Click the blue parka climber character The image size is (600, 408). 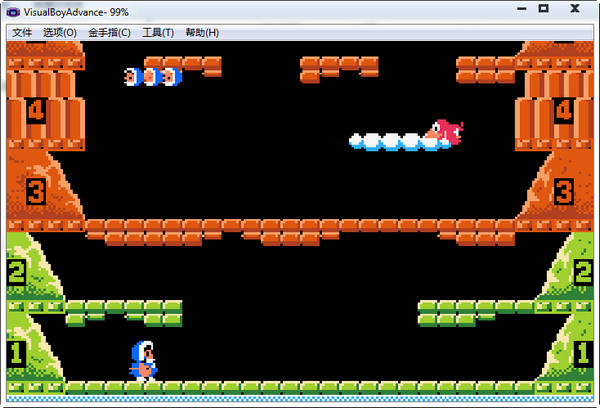click(143, 360)
